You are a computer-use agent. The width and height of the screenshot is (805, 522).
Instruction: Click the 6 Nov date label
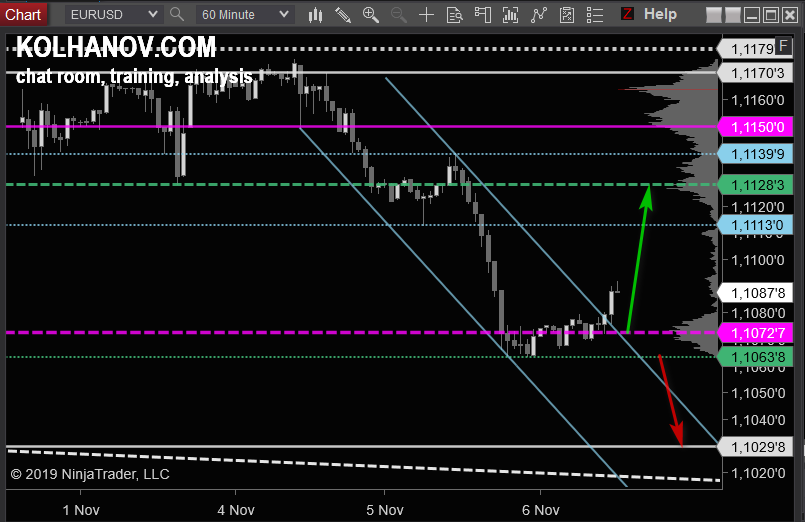point(541,510)
